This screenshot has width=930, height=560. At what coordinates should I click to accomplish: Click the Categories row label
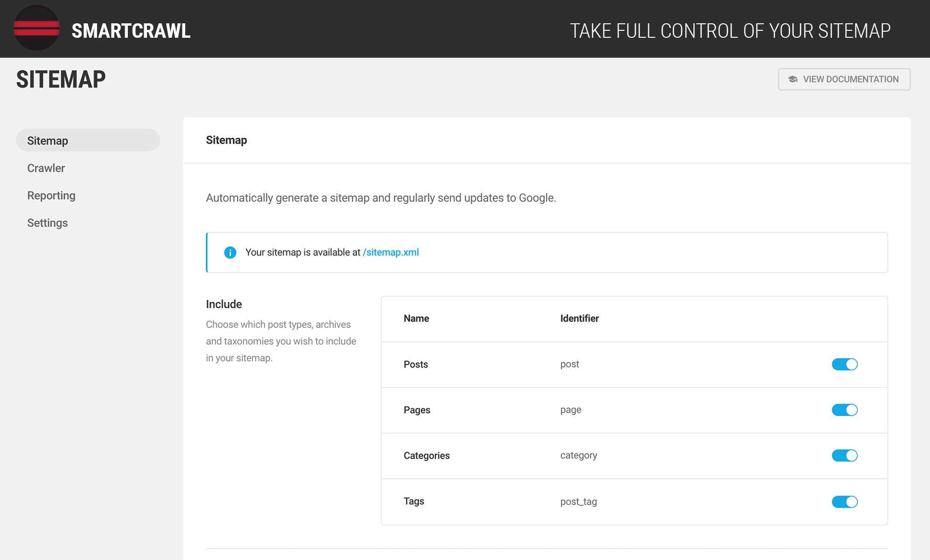[427, 456]
